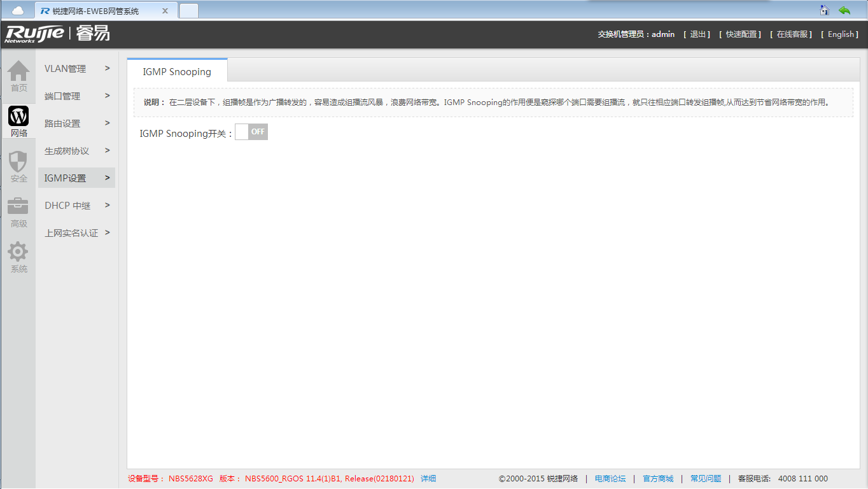Switch to the IGMP Snooping tab
This screenshot has width=868, height=489.
(177, 71)
